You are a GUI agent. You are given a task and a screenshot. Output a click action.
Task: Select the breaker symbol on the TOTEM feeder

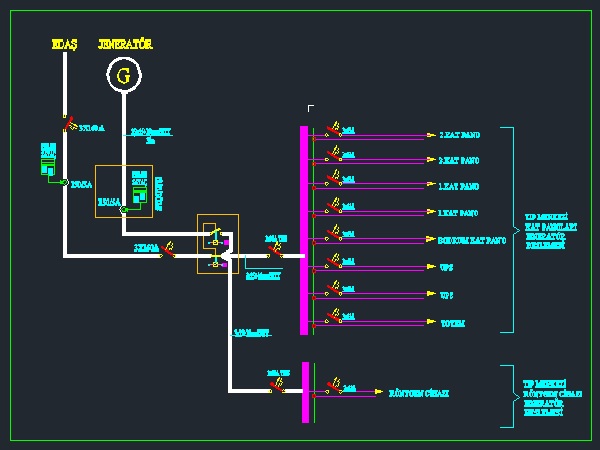335,320
